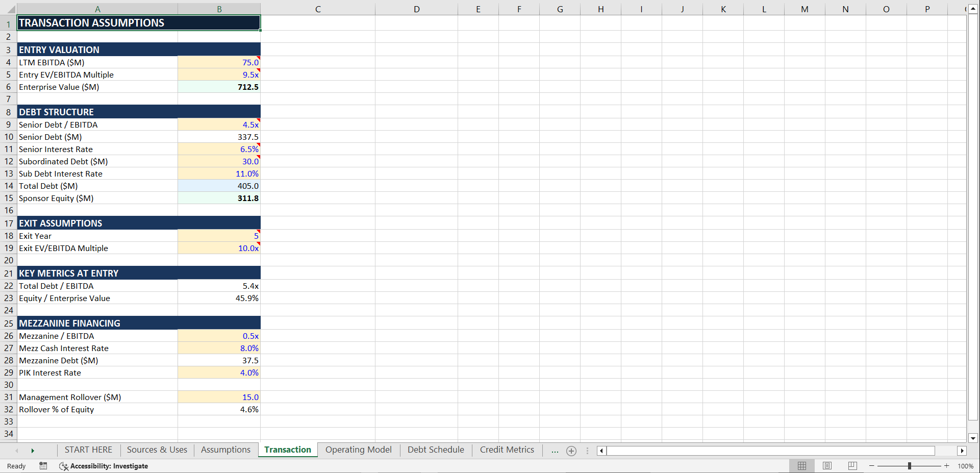This screenshot has width=980, height=473.
Task: Click the next sheet navigation arrow
Action: pyautogui.click(x=33, y=451)
